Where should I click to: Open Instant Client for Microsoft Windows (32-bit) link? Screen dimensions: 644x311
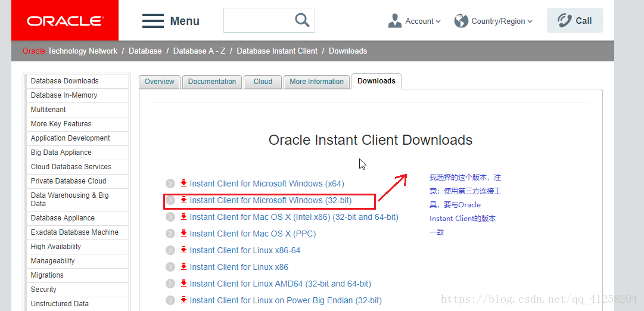click(x=270, y=200)
